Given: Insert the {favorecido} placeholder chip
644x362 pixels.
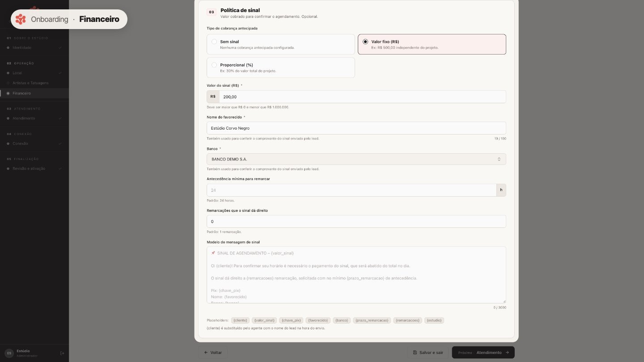Looking at the screenshot, I should [x=318, y=320].
